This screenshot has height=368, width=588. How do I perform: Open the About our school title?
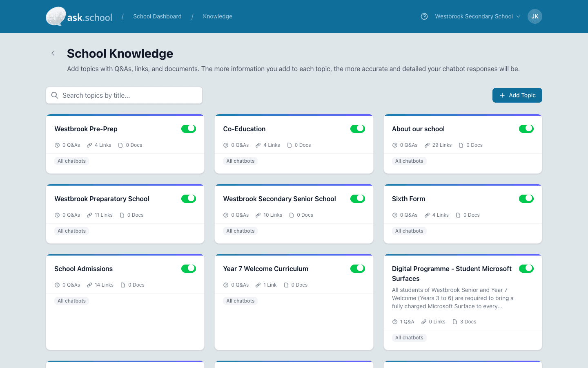pyautogui.click(x=418, y=129)
